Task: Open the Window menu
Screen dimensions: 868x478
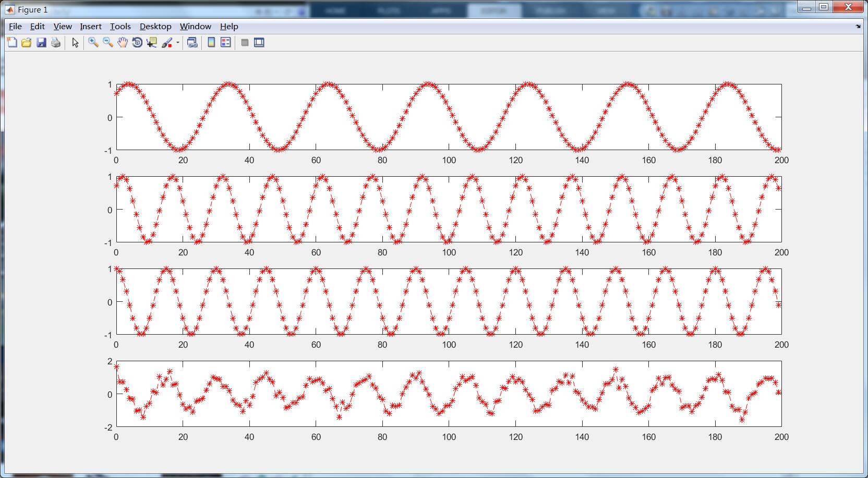Action: pos(196,26)
